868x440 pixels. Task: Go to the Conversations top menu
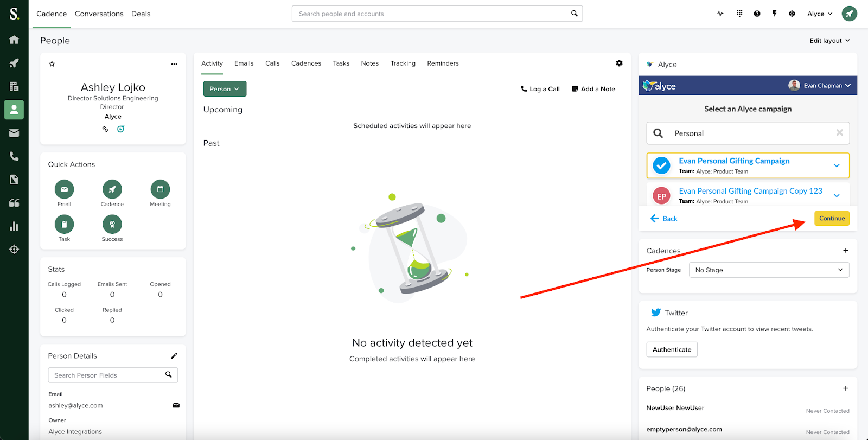point(99,14)
